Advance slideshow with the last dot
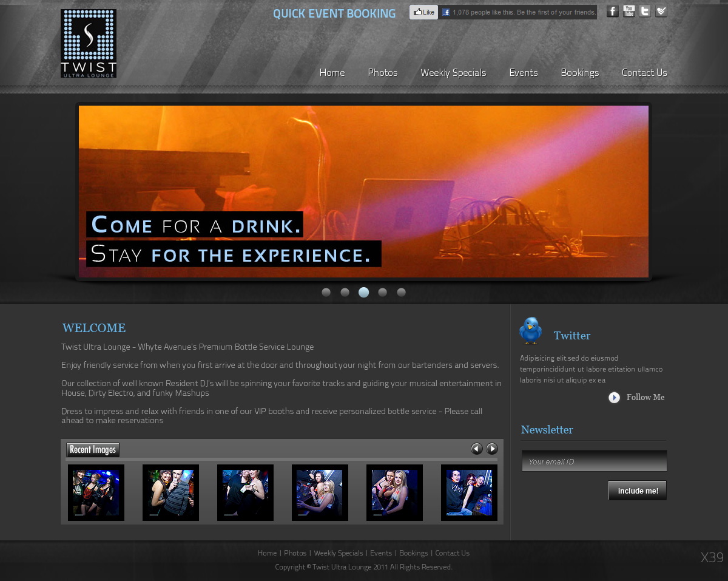728x581 pixels. 401,292
